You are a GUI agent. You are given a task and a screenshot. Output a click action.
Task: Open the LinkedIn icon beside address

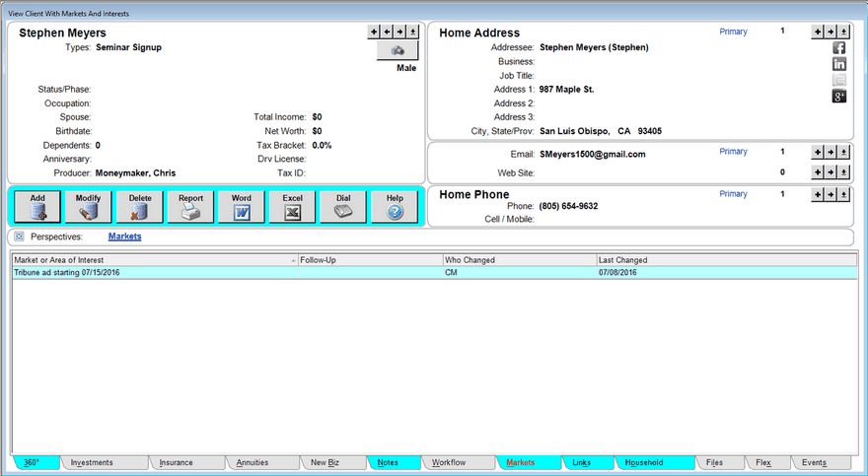(839, 64)
